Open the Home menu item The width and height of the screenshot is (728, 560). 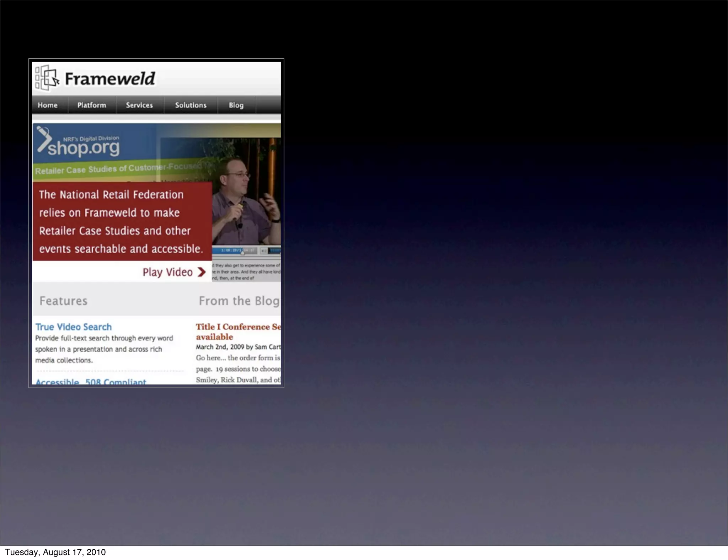tap(48, 105)
